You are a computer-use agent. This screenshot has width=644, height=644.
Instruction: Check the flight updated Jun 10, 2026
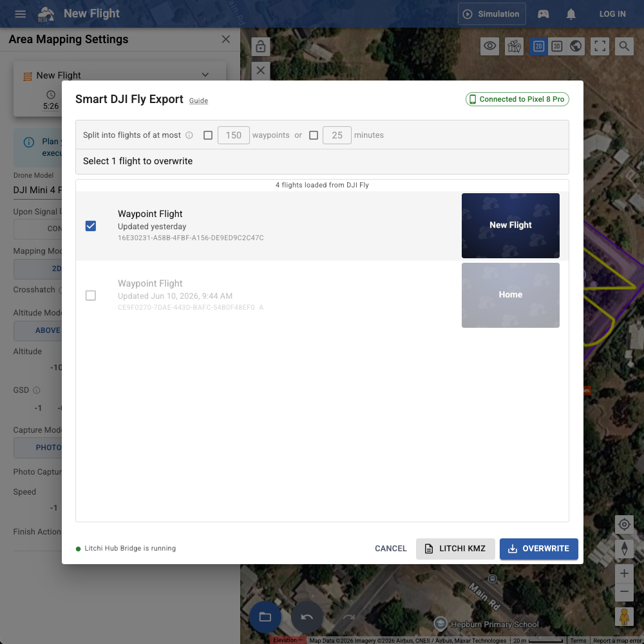point(91,296)
